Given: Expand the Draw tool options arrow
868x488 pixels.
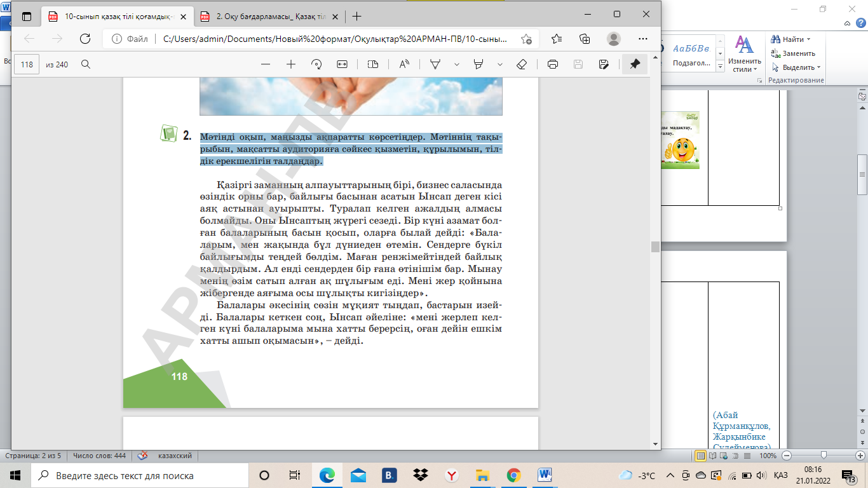Looking at the screenshot, I should click(x=456, y=64).
